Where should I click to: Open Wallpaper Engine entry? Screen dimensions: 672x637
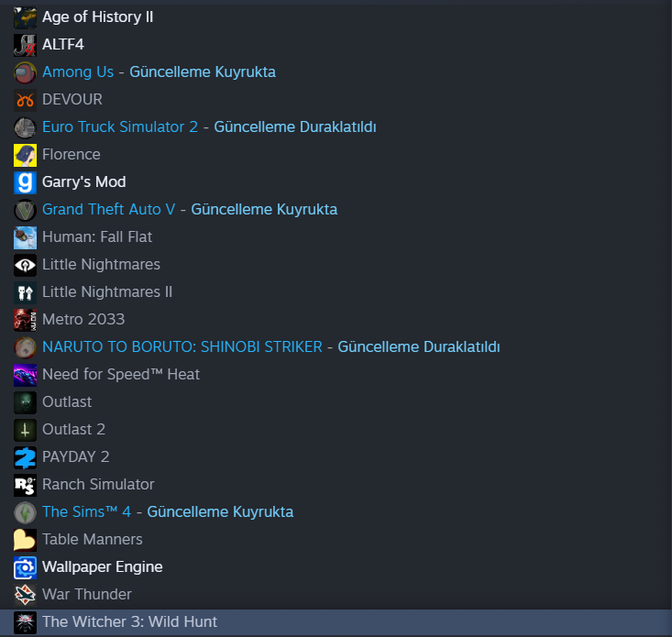click(103, 566)
